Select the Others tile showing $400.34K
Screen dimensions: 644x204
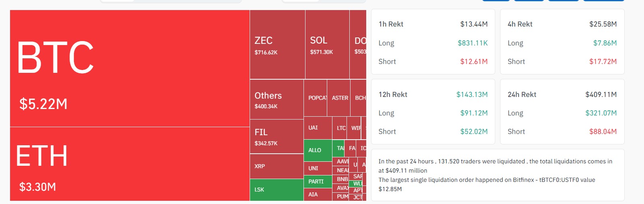(x=277, y=99)
